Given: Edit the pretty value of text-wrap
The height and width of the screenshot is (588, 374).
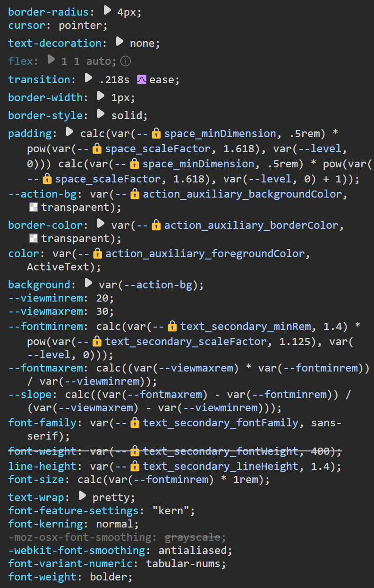Looking at the screenshot, I should click(x=111, y=497).
